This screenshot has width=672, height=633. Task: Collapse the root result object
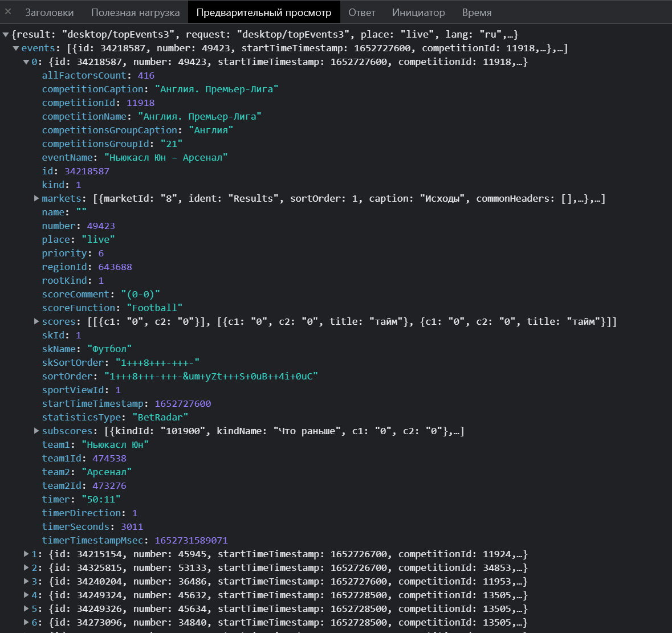pos(6,34)
